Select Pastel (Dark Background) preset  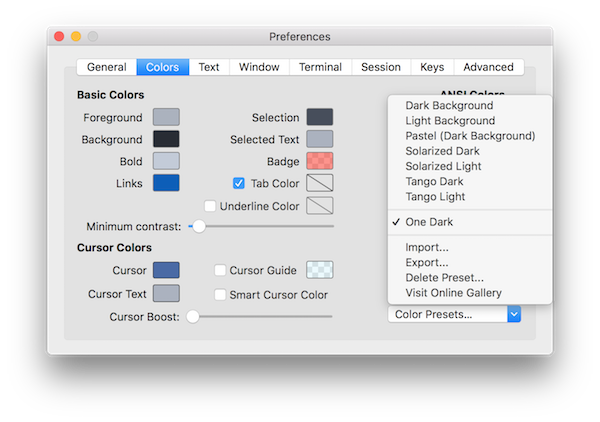470,136
